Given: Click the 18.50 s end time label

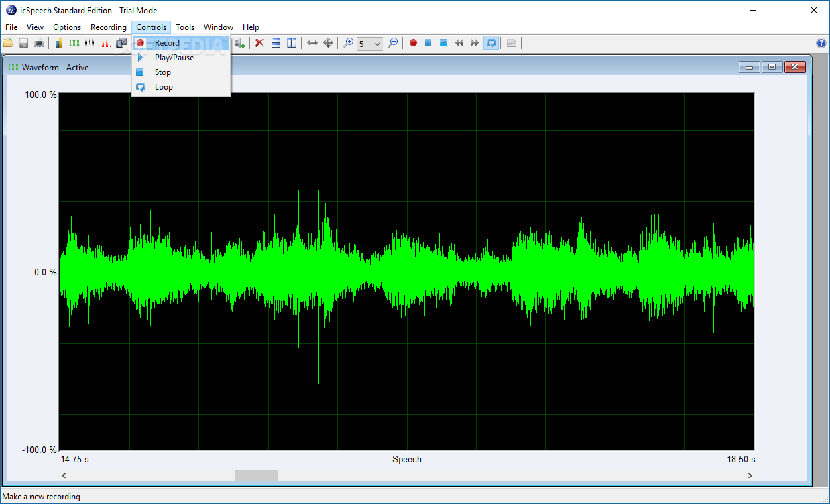Looking at the screenshot, I should coord(741,459).
